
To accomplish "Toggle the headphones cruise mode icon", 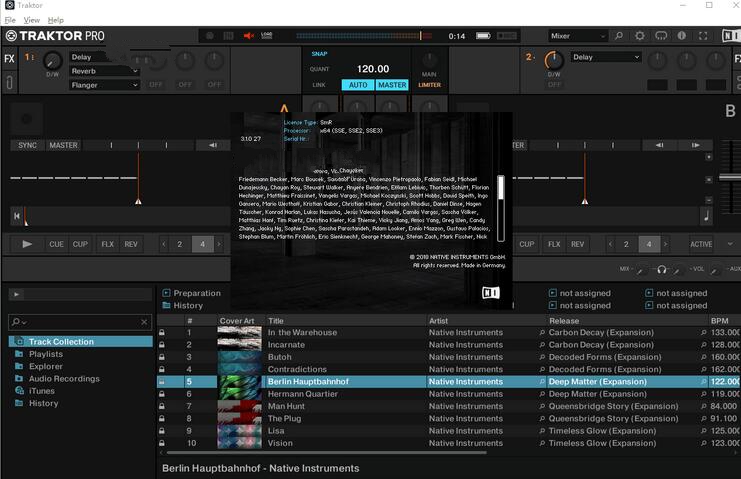I will coord(661,36).
